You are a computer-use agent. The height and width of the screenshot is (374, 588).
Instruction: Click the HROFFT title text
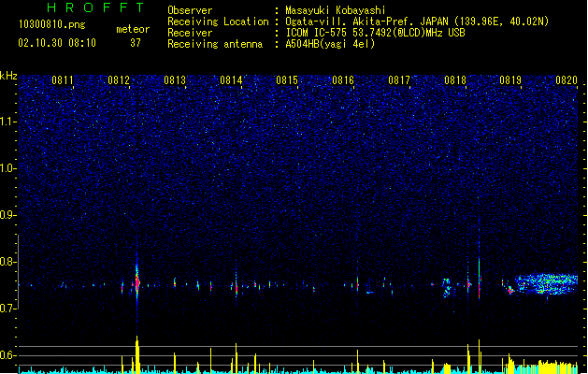[x=96, y=7]
